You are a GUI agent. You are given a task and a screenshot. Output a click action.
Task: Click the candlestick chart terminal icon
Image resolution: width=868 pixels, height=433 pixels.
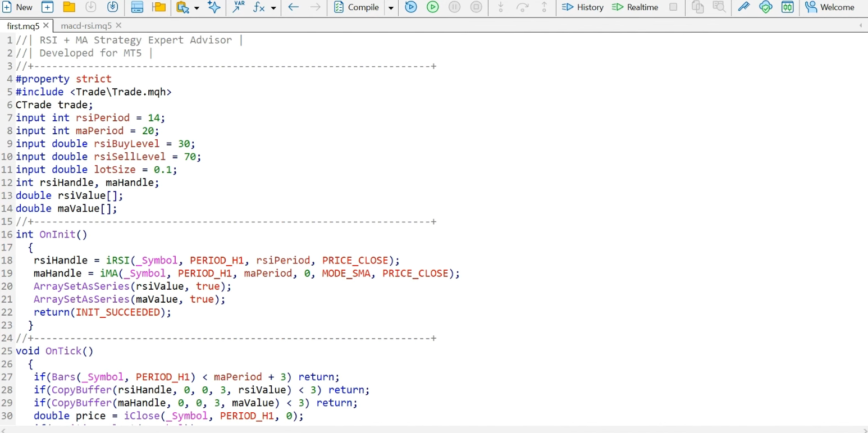pyautogui.click(x=788, y=7)
